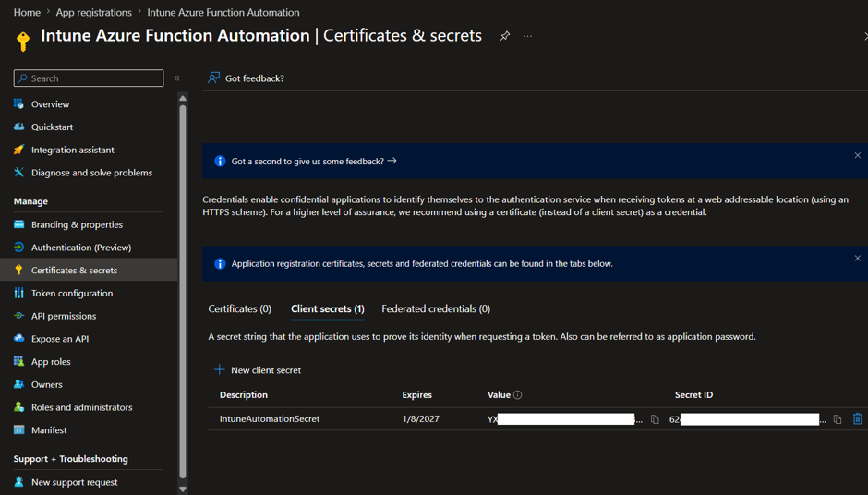This screenshot has width=868, height=495.
Task: Copy the Secret ID to clipboard
Action: pyautogui.click(x=838, y=419)
